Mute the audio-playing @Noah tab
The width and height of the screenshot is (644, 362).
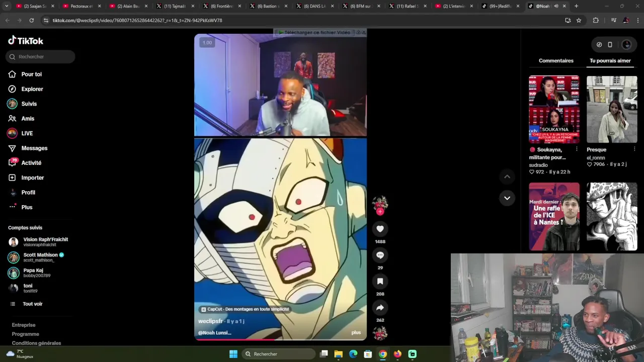[x=556, y=6]
